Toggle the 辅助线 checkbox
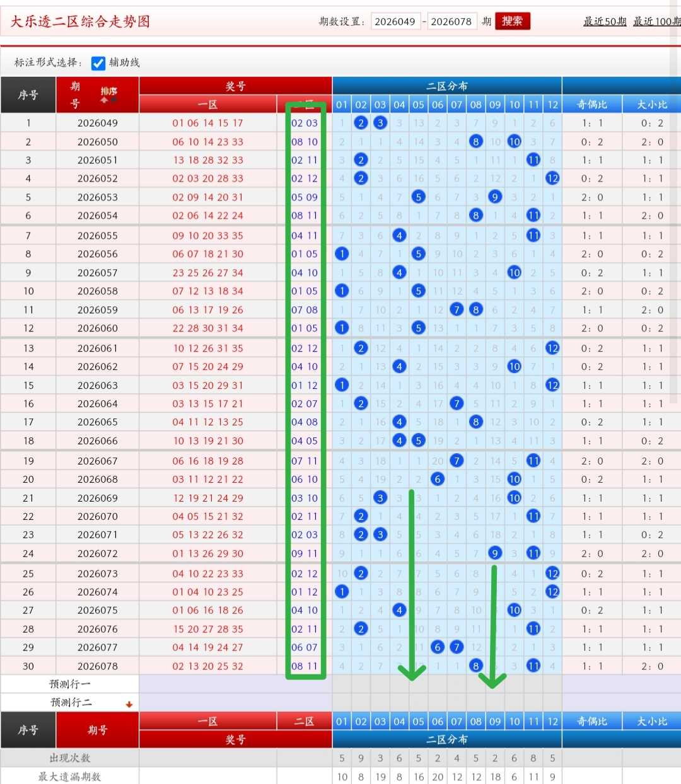This screenshot has height=784, width=681. coord(98,62)
